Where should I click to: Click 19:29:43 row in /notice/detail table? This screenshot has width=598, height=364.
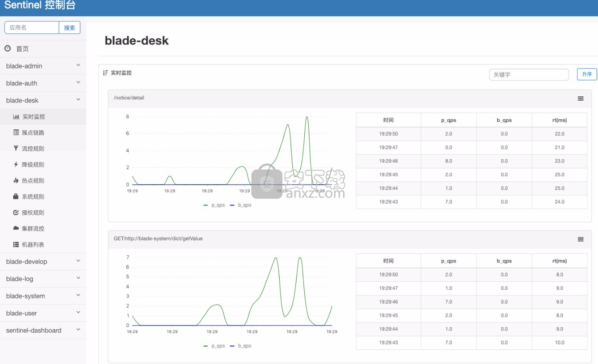pyautogui.click(x=472, y=202)
